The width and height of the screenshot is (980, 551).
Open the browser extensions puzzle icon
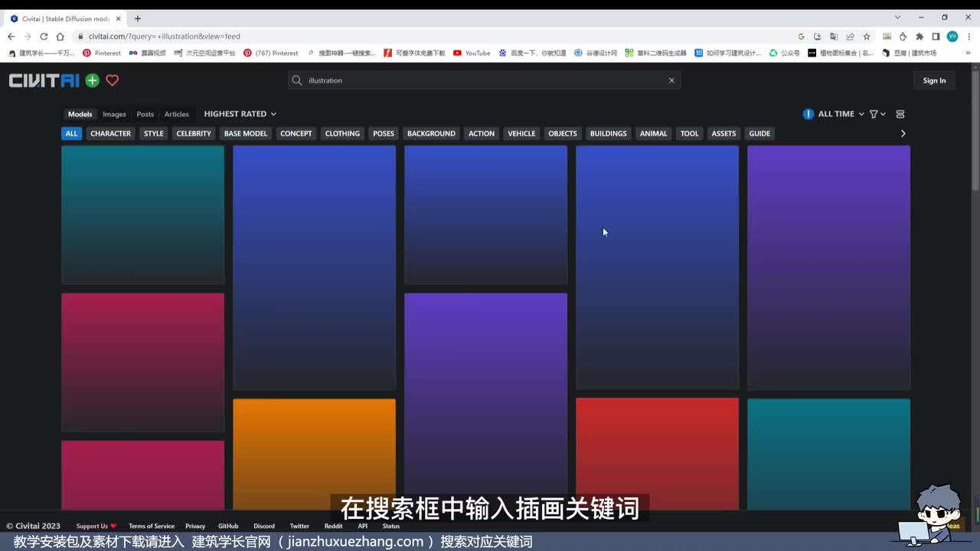[x=920, y=36]
